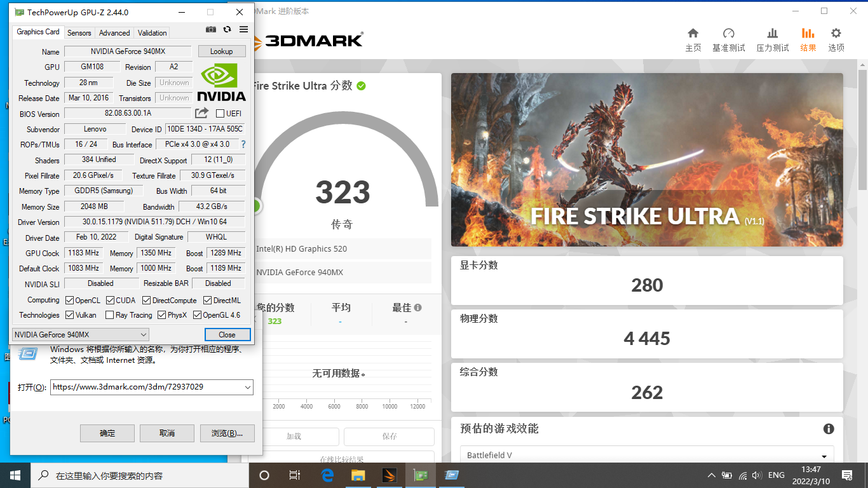Expand the Run dialog URL dropdown
The image size is (868, 488).
point(247,387)
